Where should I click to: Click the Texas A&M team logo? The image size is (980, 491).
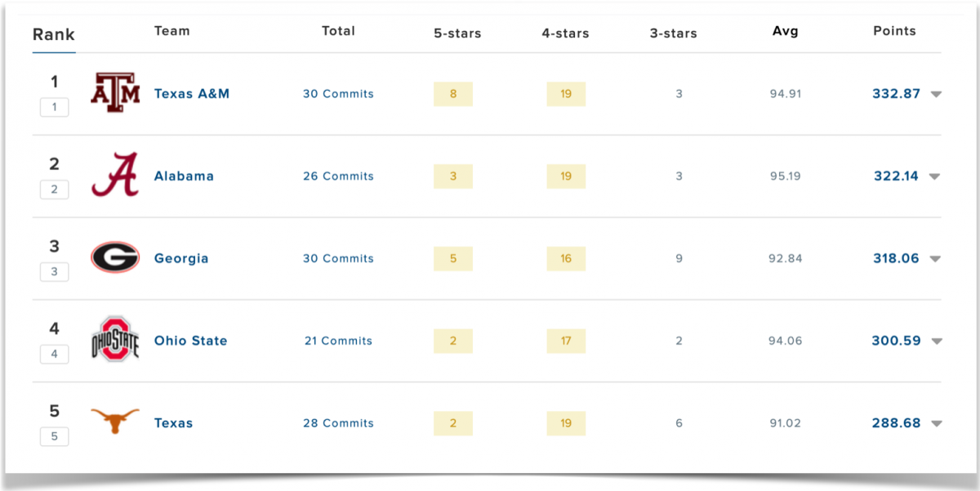coord(115,92)
